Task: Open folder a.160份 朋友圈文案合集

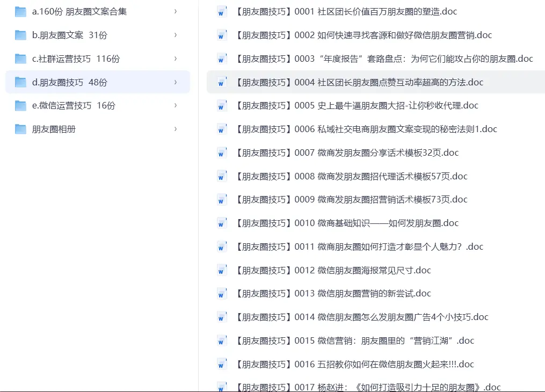Action: [98, 11]
